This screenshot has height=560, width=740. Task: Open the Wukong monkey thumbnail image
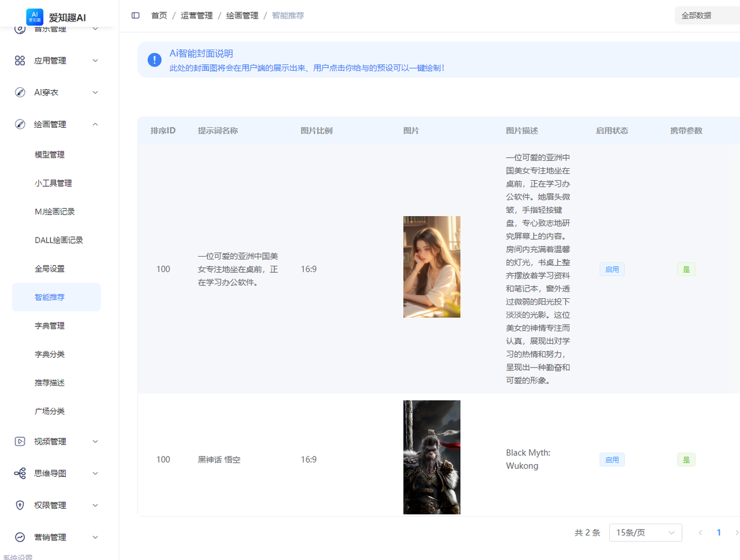[432, 457]
